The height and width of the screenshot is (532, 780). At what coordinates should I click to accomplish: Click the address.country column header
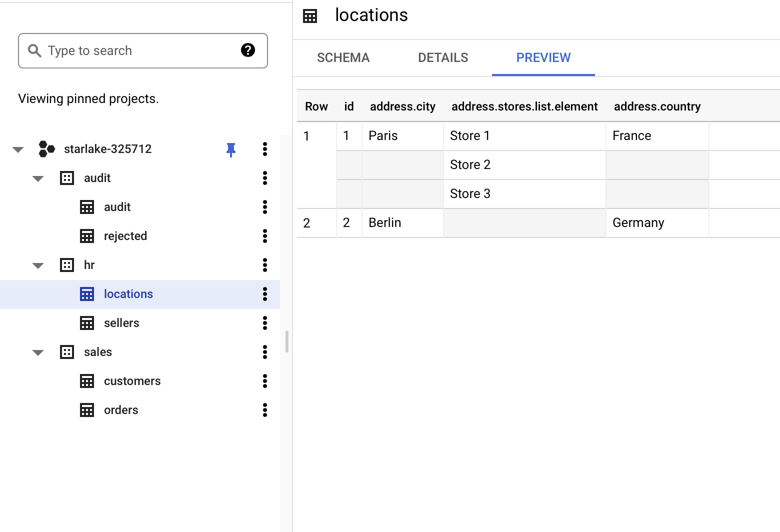pyautogui.click(x=657, y=106)
